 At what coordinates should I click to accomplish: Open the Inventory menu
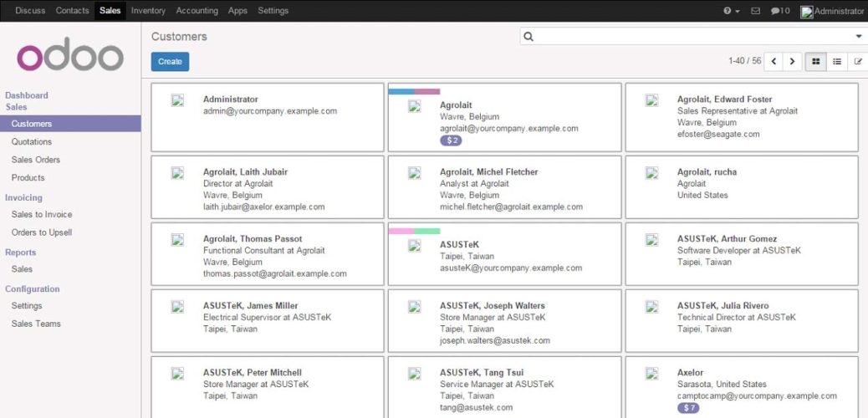(x=148, y=11)
